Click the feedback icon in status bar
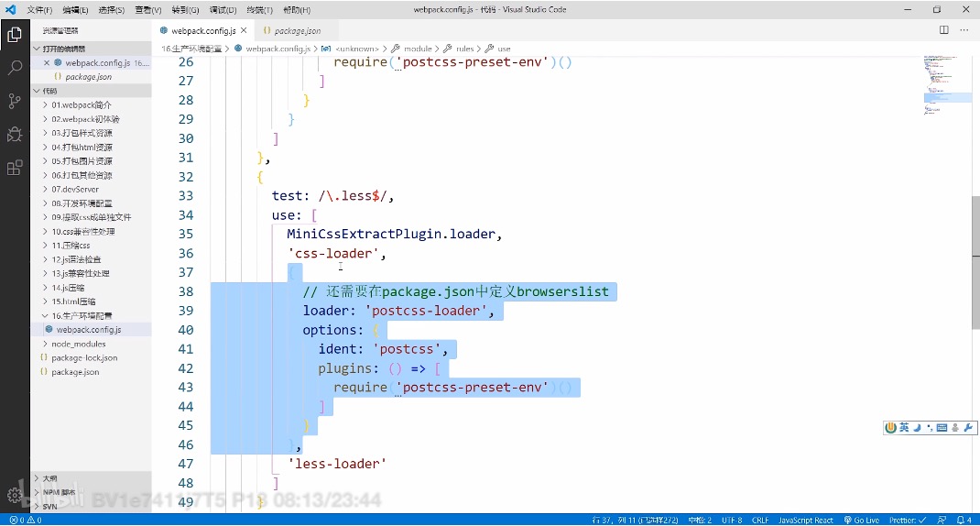 click(942, 520)
